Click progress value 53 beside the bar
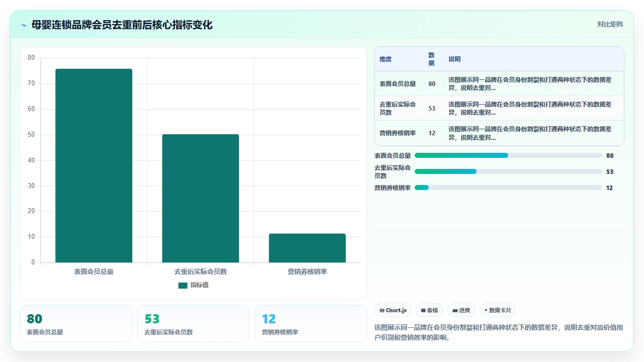 [x=610, y=171]
